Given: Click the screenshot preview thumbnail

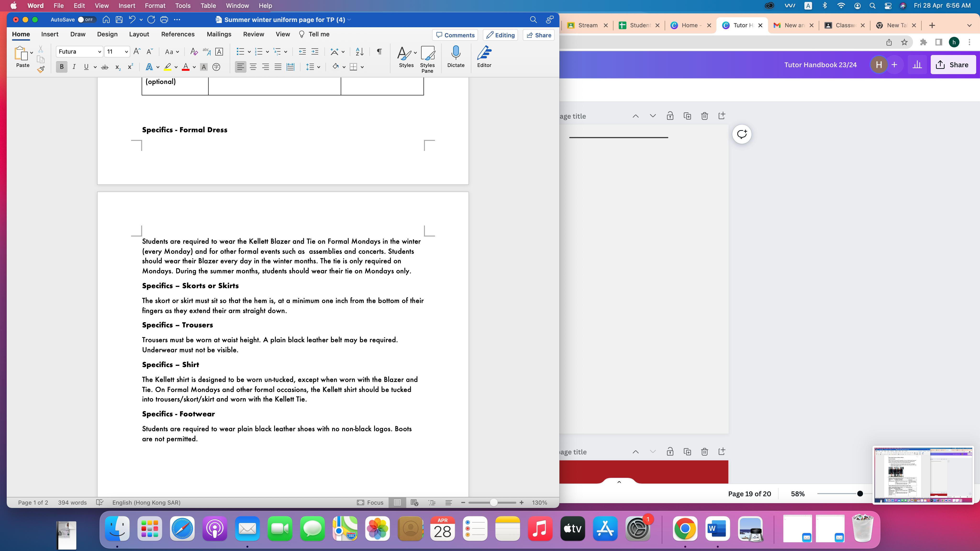Looking at the screenshot, I should [x=923, y=474].
